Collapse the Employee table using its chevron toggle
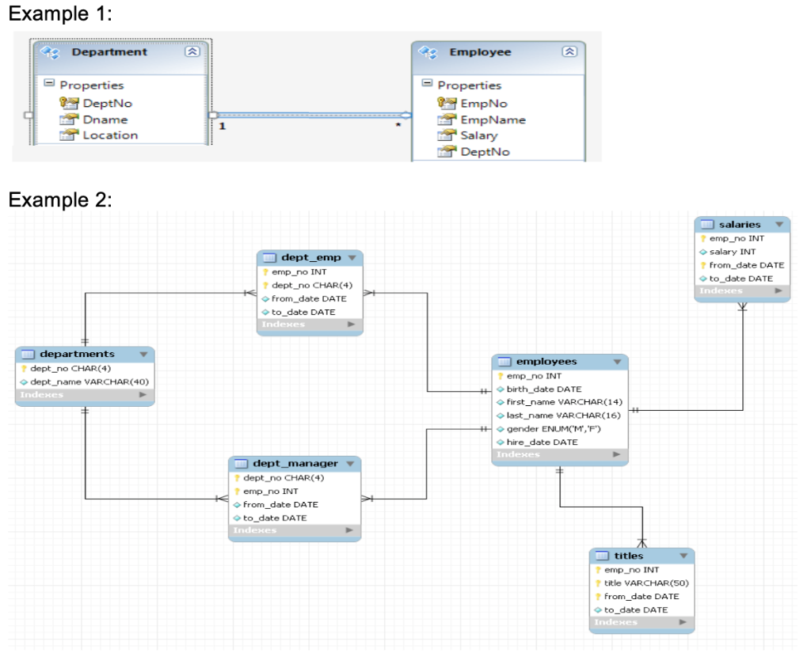This screenshot has width=811, height=672. coord(569,51)
